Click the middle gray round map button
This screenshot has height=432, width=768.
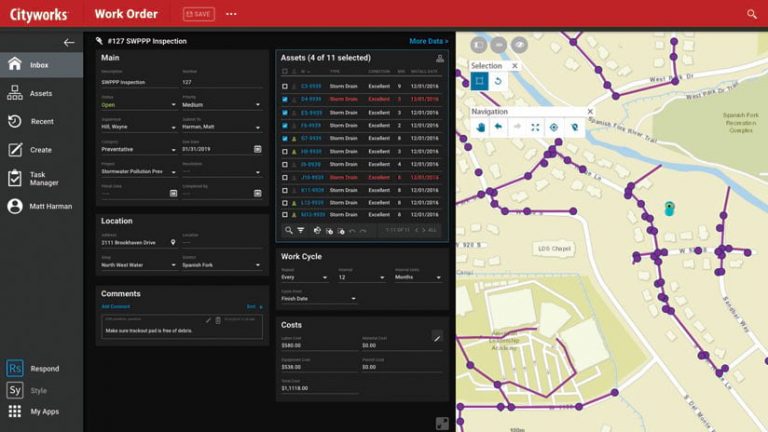coord(499,45)
